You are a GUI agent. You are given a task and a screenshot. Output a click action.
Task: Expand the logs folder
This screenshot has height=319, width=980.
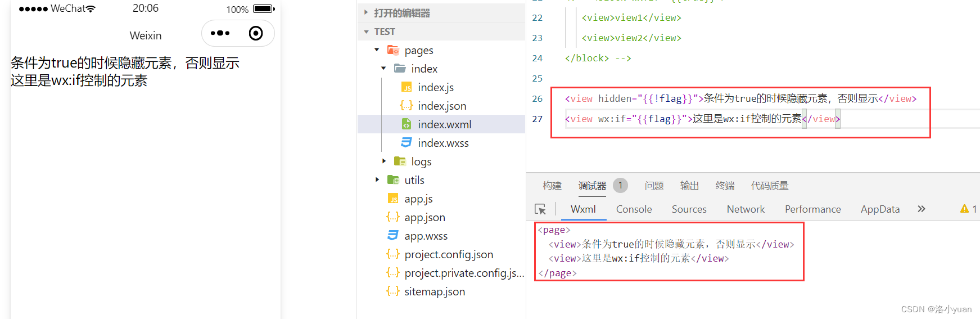click(x=384, y=161)
